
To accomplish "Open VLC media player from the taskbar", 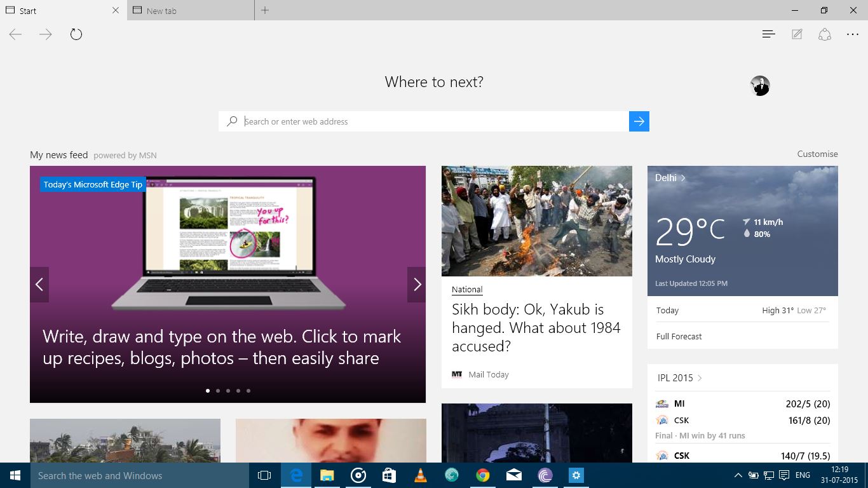I will coord(420,475).
